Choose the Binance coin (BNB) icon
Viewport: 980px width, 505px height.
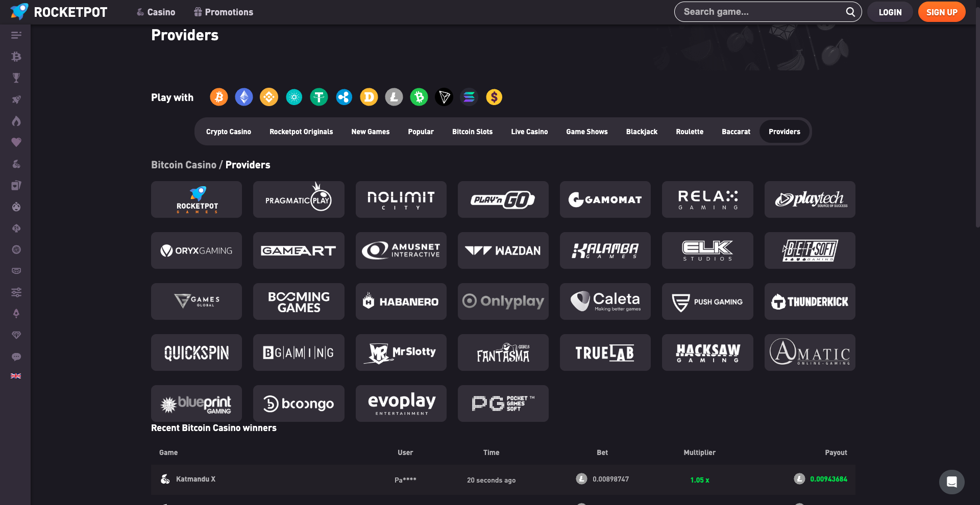click(269, 97)
